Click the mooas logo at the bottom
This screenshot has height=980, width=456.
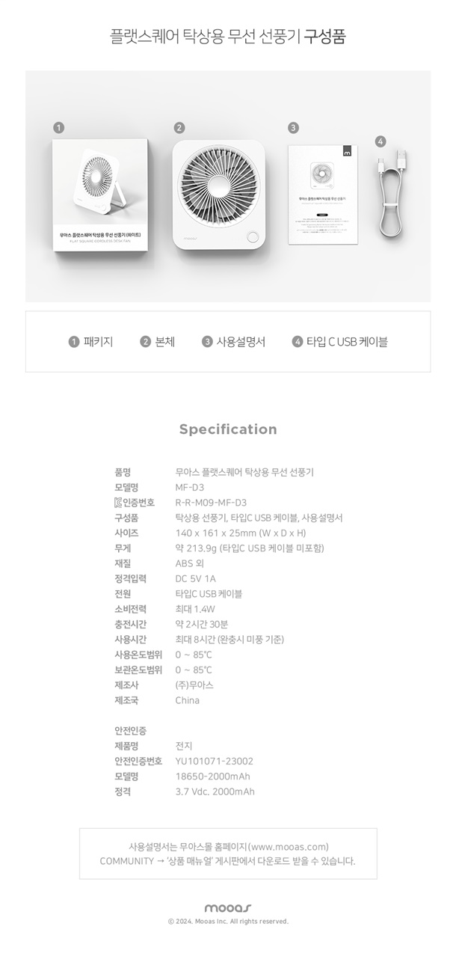(228, 907)
